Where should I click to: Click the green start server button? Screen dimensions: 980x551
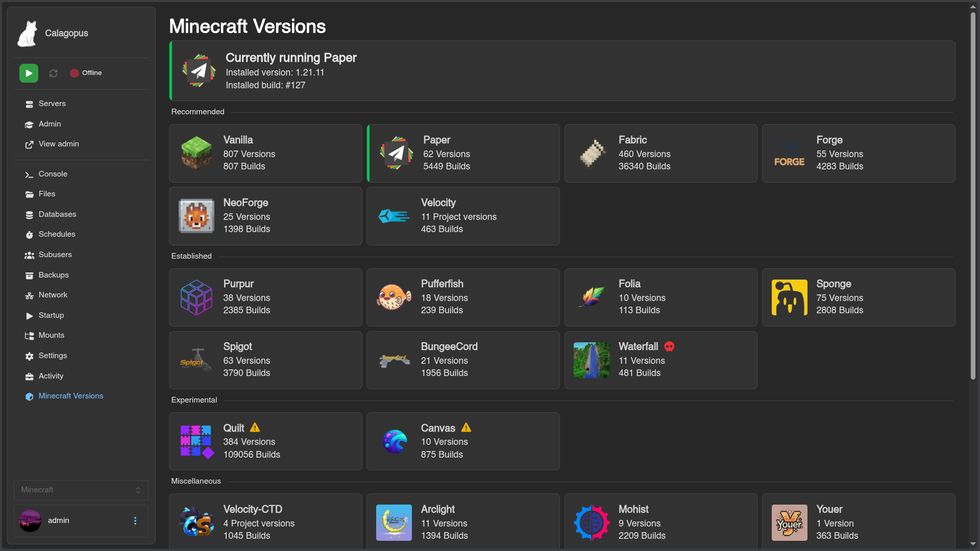click(x=29, y=73)
